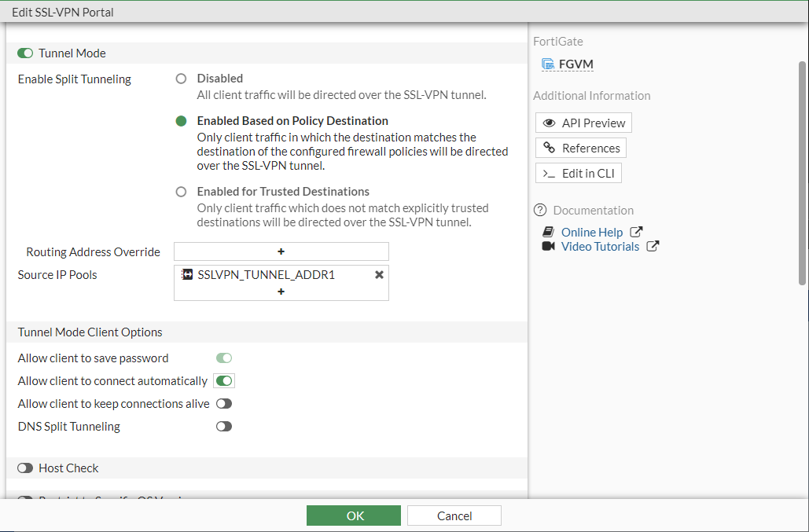
Task: Open the Video Tutorials link
Action: [600, 246]
